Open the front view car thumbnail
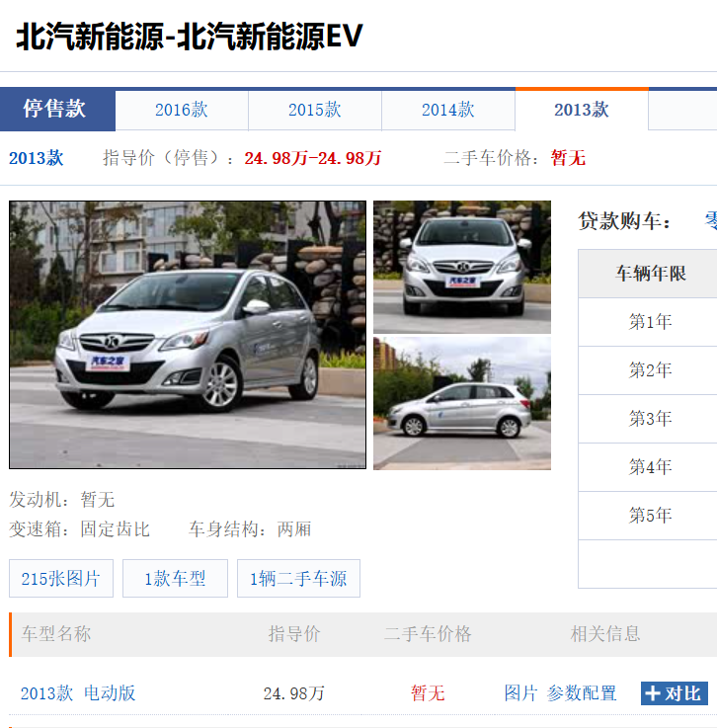The image size is (717, 728). [462, 267]
